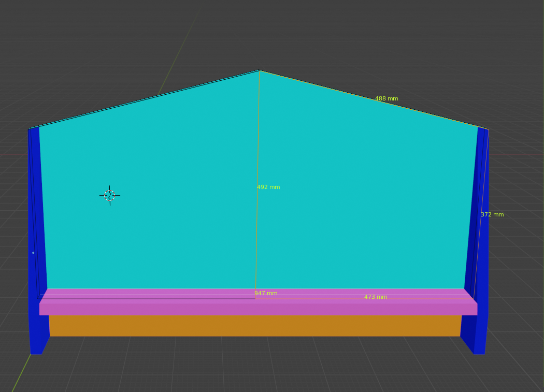Click the grid floor below the orange panel
The height and width of the screenshot is (392, 544).
(x=259, y=368)
